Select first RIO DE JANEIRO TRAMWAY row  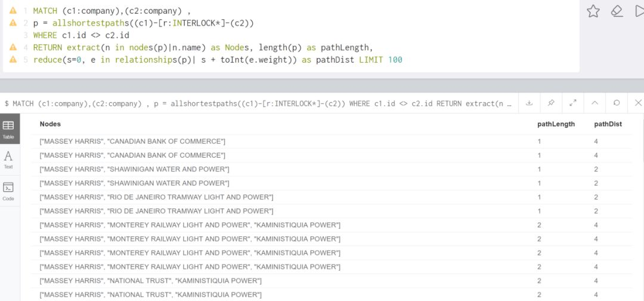coord(332,197)
